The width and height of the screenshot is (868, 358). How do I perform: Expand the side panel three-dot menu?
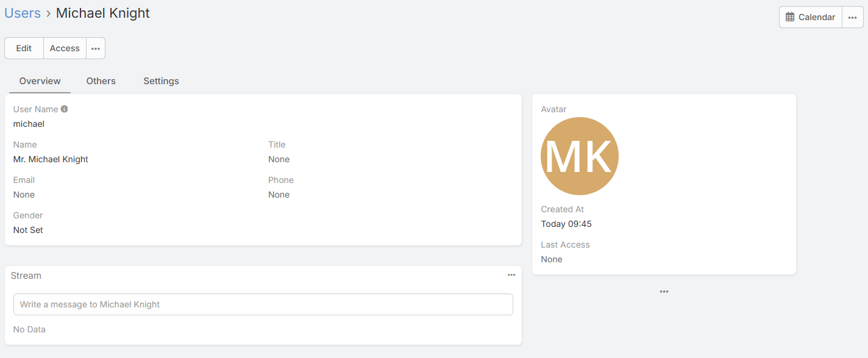coord(664,292)
